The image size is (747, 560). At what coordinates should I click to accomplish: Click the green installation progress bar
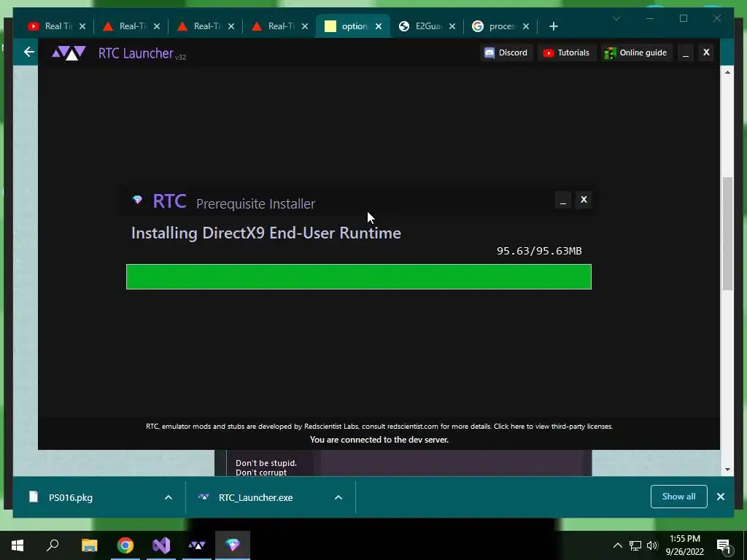[359, 276]
